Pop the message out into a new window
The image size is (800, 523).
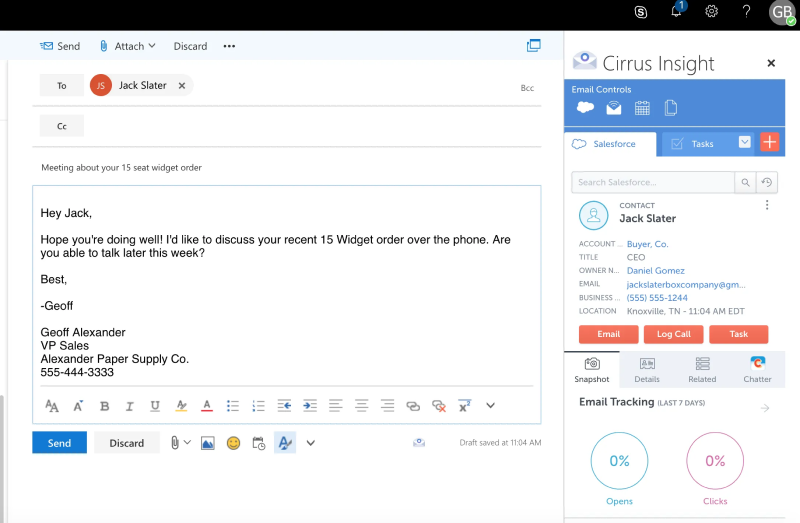pos(534,45)
